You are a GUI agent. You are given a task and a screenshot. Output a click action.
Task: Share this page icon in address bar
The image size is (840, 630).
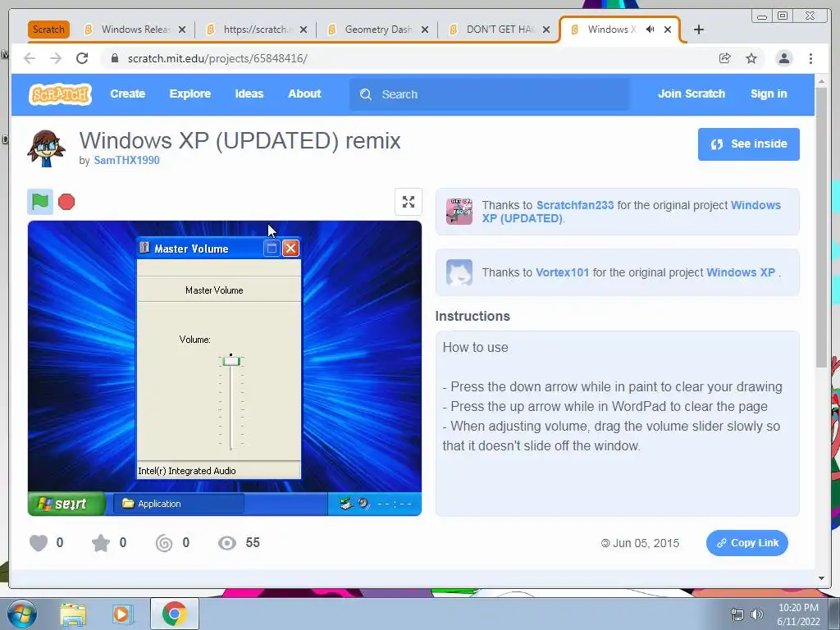point(725,58)
